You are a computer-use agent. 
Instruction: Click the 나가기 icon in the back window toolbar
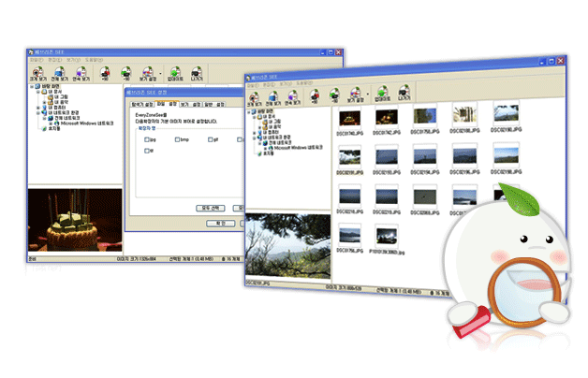[196, 73]
